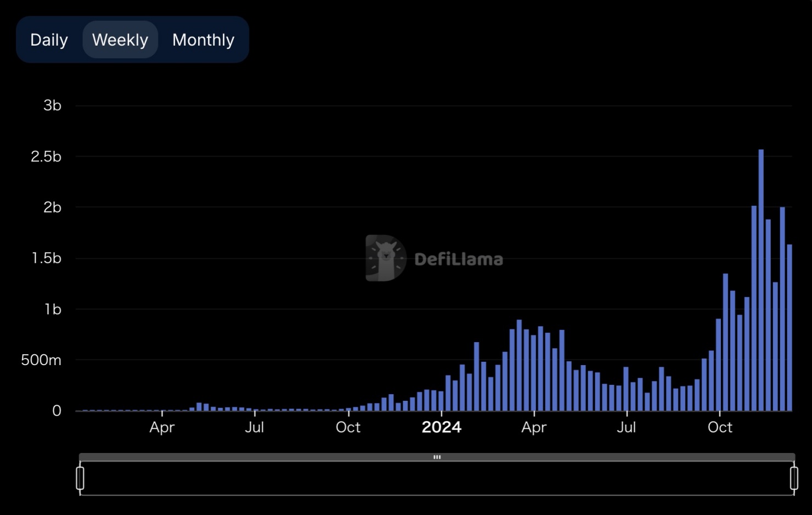Switch chart to Monthly view

203,40
